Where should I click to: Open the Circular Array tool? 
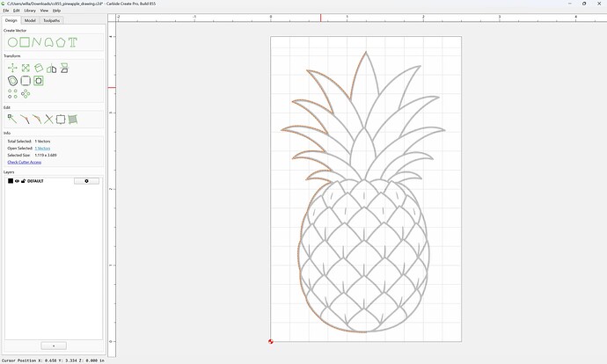tap(26, 93)
